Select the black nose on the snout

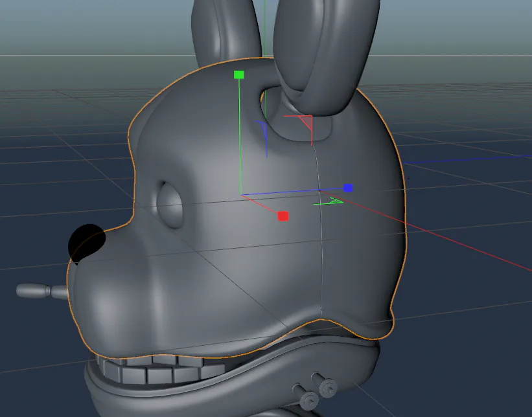[87, 243]
